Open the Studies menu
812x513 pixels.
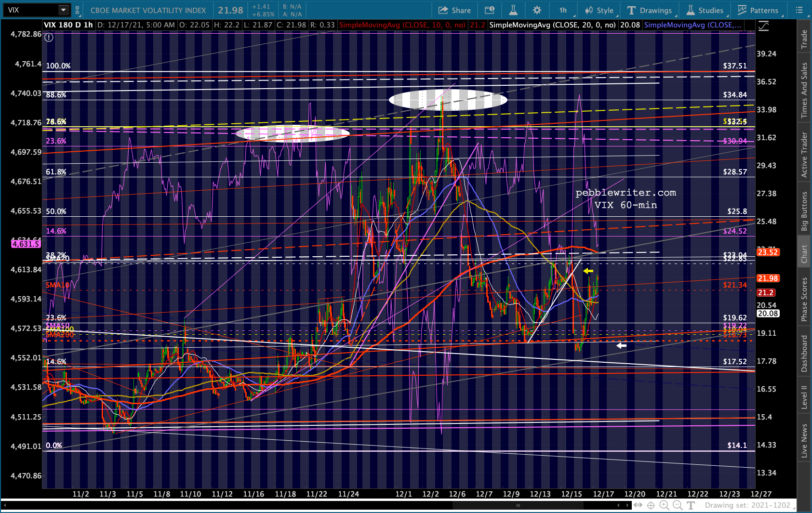click(x=705, y=10)
